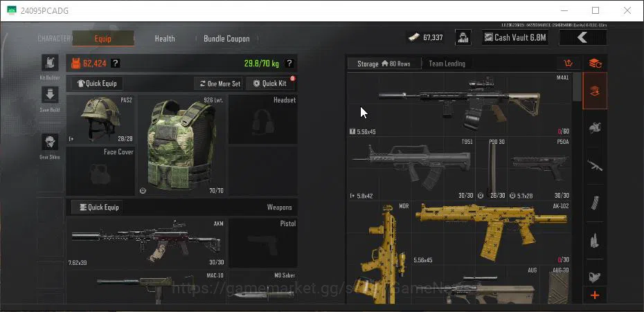This screenshot has height=312, width=644.
Task: Click the Character tab label
Action: 54,39
